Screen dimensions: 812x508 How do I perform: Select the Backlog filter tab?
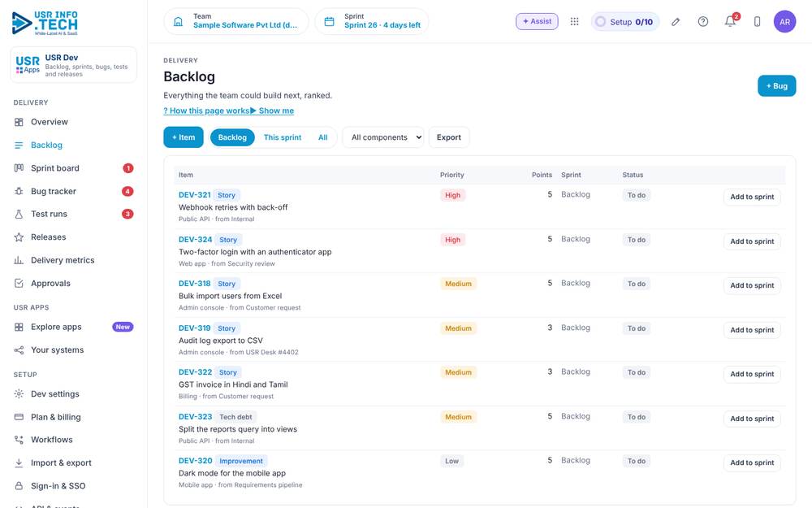point(232,137)
